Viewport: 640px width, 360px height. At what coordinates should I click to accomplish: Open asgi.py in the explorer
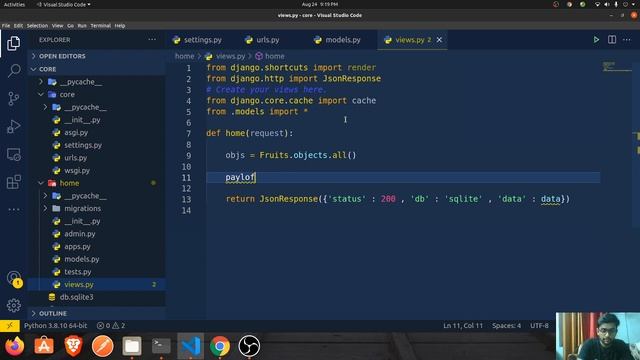(97, 132)
